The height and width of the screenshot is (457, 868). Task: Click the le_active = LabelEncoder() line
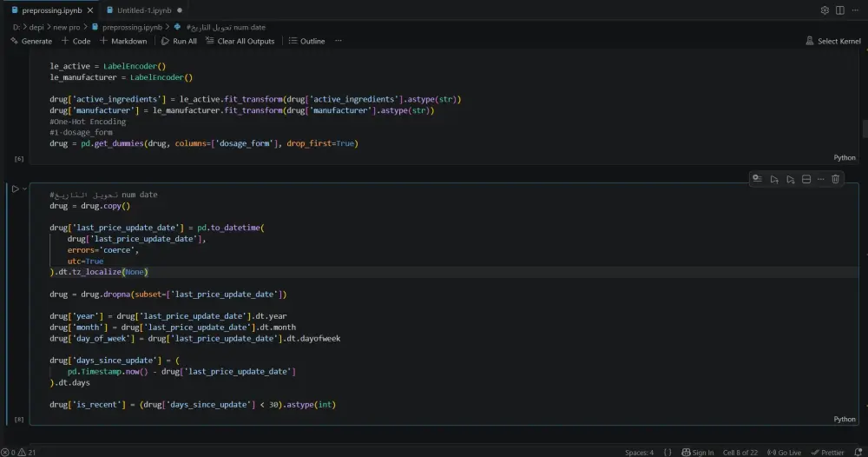[108, 67]
